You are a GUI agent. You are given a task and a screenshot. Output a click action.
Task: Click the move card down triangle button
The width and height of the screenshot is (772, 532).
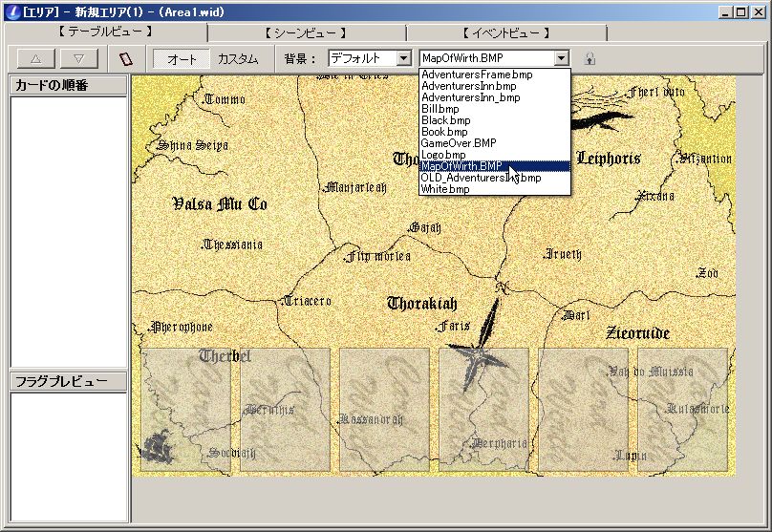click(x=78, y=59)
